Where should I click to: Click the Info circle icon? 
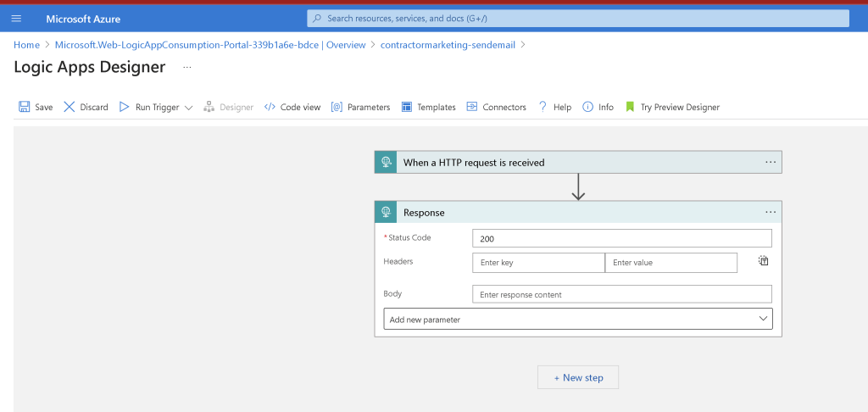point(588,107)
